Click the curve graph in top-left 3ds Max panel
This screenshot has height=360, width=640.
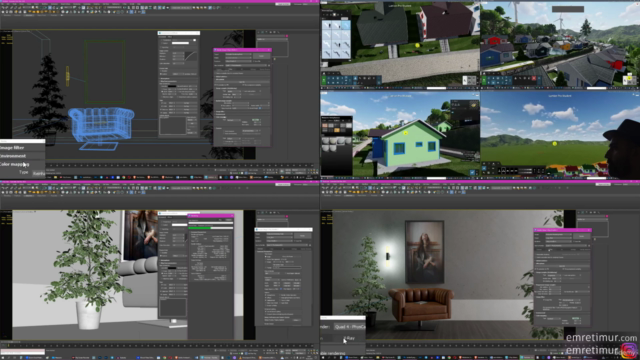pos(191,57)
